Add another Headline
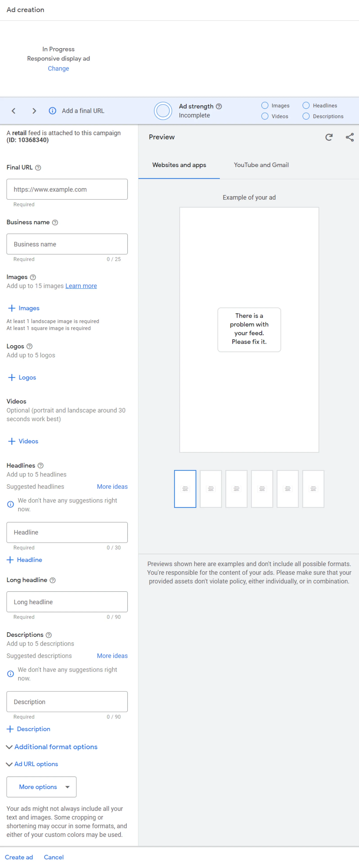Viewport: 359px width, 868px height. pyautogui.click(x=24, y=560)
